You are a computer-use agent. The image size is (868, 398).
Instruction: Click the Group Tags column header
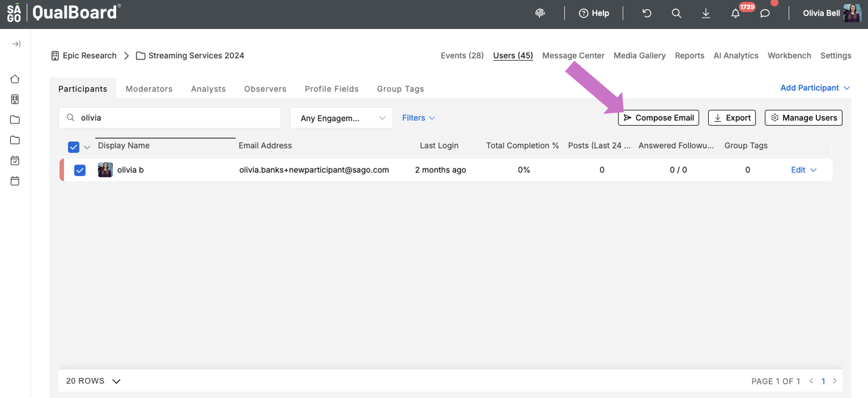point(746,146)
